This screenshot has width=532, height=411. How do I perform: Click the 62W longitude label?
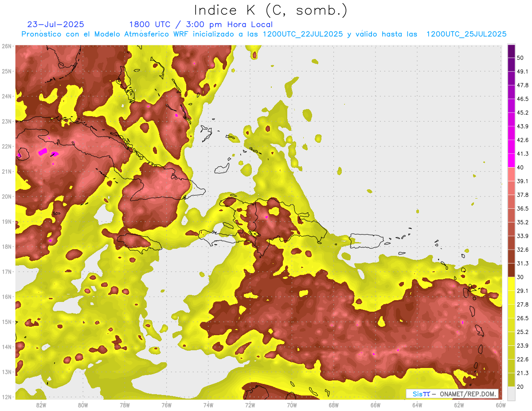point(459,405)
